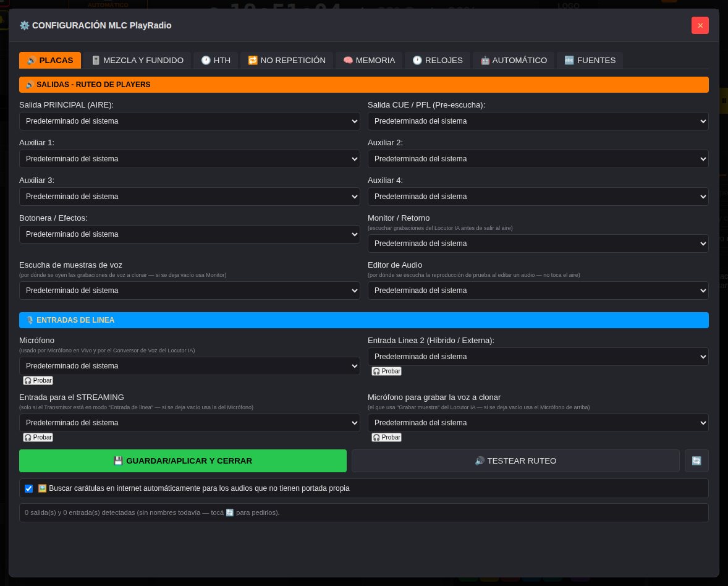Test the voice cloning microphone with Probar
Image resolution: width=728 pixels, height=586 pixels.
(386, 438)
